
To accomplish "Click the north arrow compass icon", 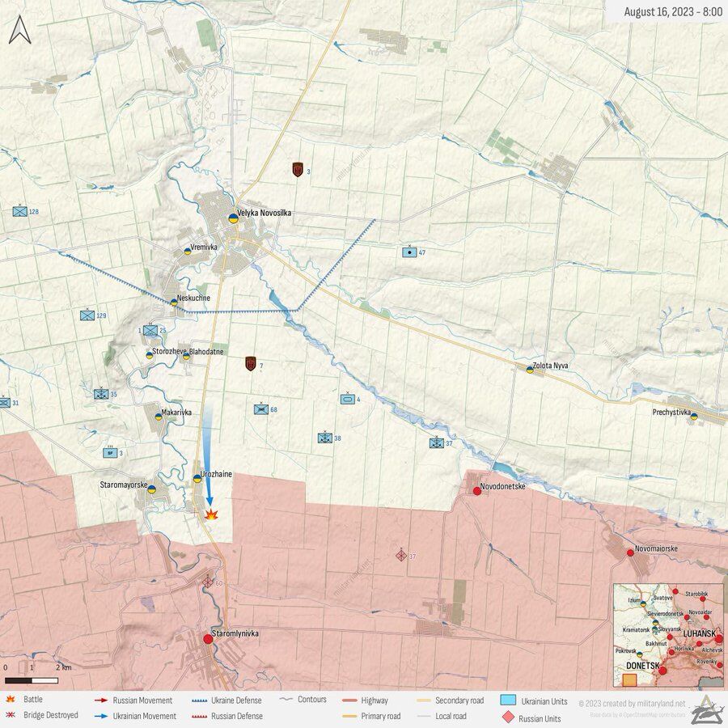I will [x=20, y=31].
